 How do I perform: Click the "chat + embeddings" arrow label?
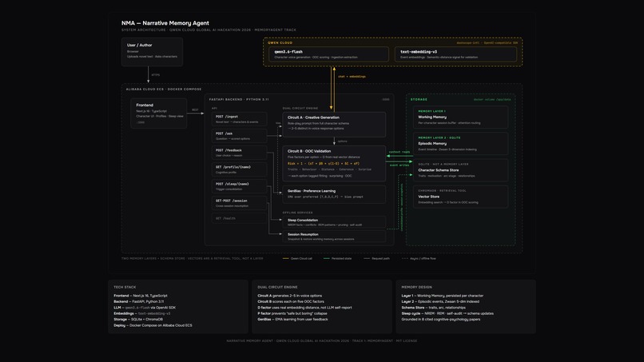pyautogui.click(x=352, y=77)
